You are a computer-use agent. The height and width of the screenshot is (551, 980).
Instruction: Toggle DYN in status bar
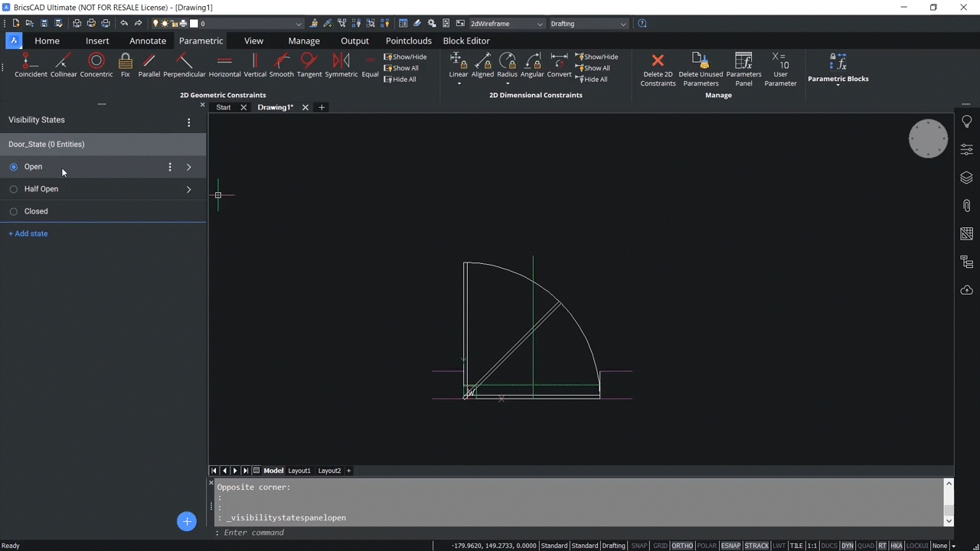[848, 546]
